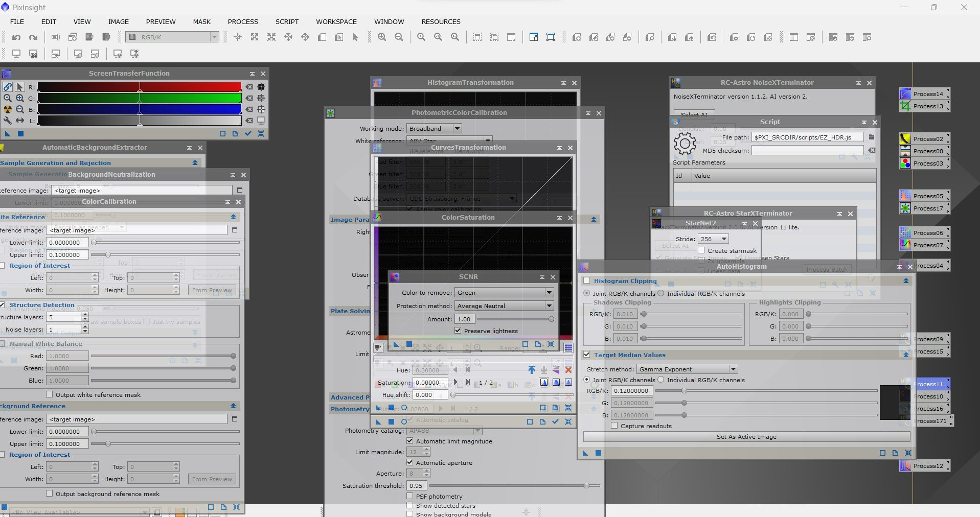Viewport: 980px width, 517px height.
Task: Click the Zoom In magnifier toolbar icon
Action: [382, 37]
